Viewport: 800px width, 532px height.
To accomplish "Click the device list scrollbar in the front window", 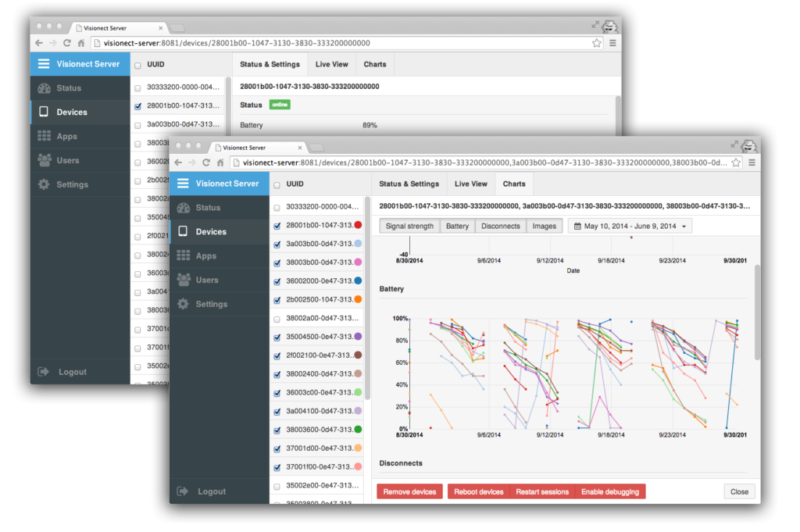I will [x=367, y=298].
